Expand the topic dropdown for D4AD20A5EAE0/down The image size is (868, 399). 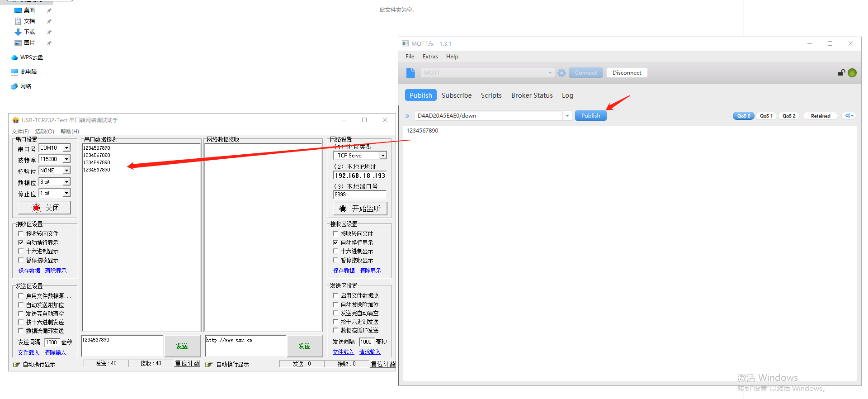coord(567,116)
